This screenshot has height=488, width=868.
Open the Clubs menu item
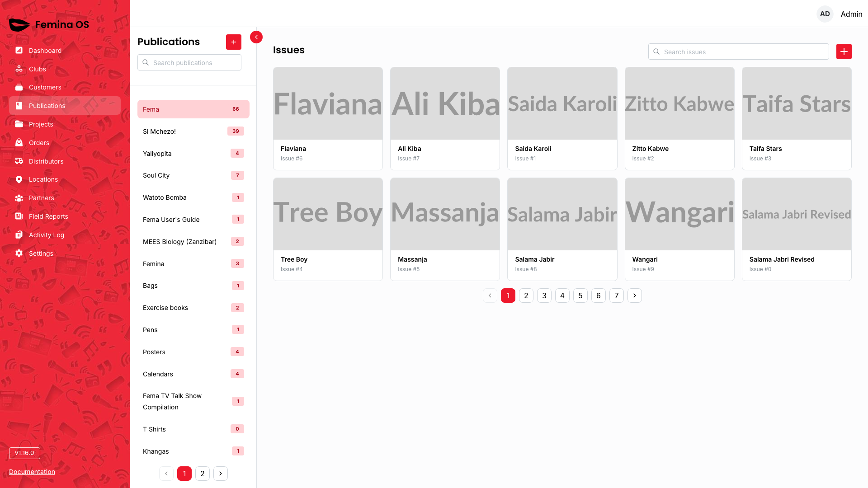tap(65, 69)
